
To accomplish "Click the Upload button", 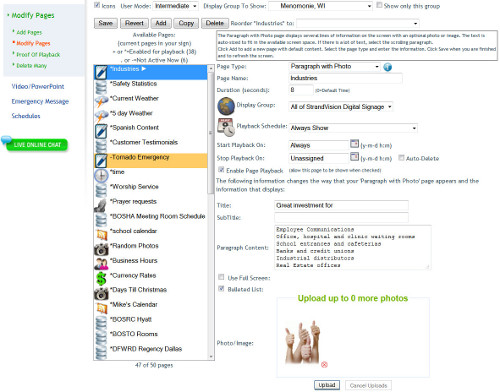I will [x=327, y=385].
